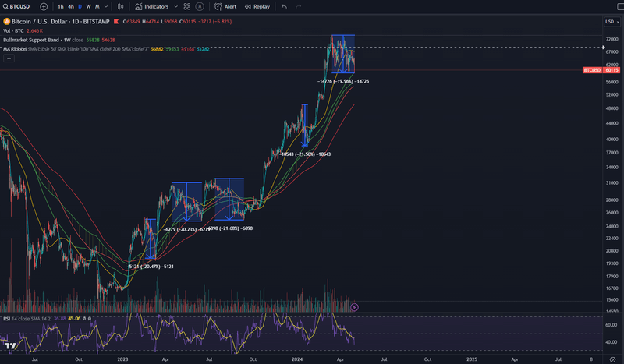Click the change value -3717 (-5.82%)

(215, 22)
